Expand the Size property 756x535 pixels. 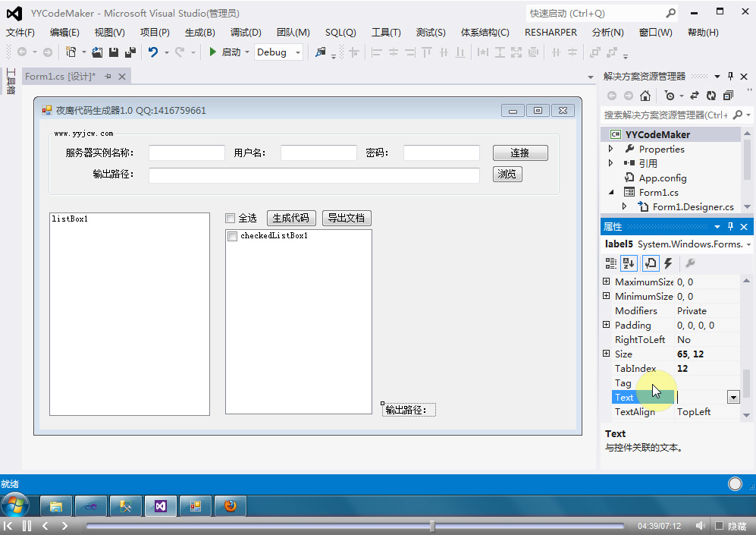[x=607, y=354]
